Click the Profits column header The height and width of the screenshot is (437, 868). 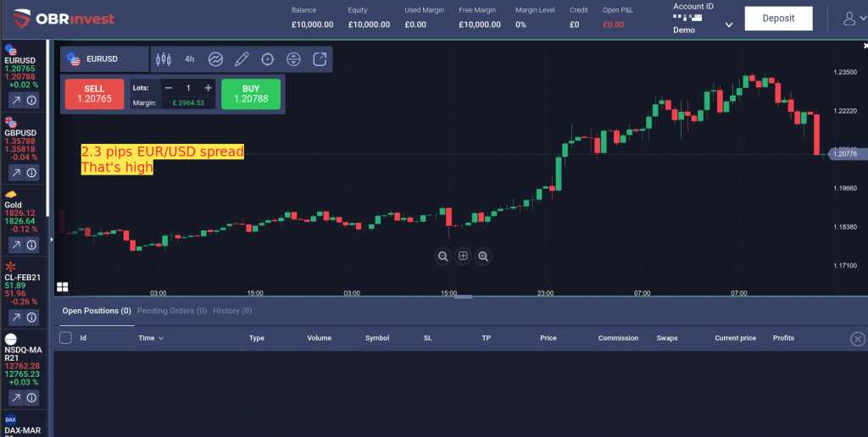[783, 338]
